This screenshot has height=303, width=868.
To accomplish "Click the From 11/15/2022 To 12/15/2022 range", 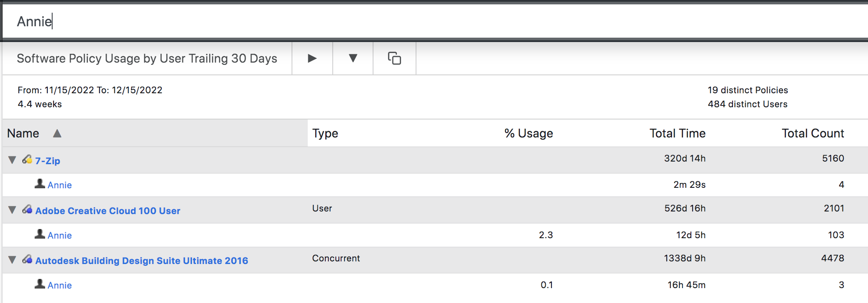I will (x=90, y=90).
